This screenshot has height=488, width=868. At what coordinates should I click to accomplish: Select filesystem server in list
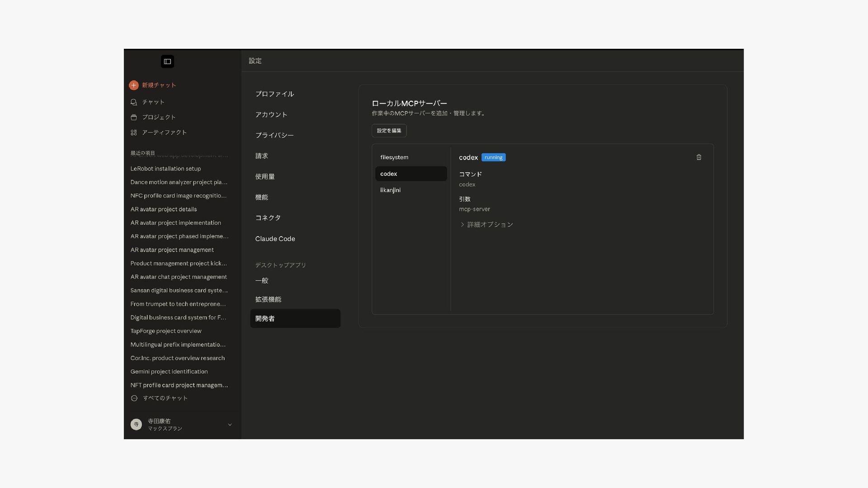point(394,157)
